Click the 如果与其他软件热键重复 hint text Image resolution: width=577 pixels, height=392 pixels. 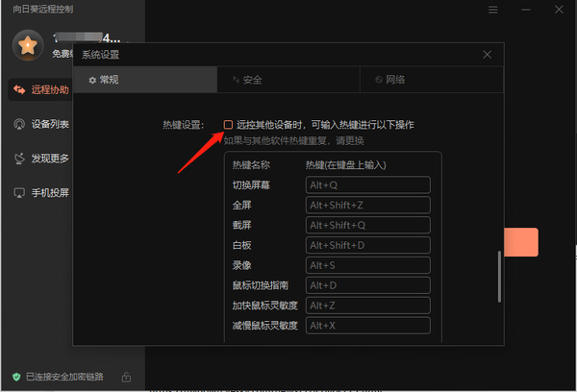point(294,140)
